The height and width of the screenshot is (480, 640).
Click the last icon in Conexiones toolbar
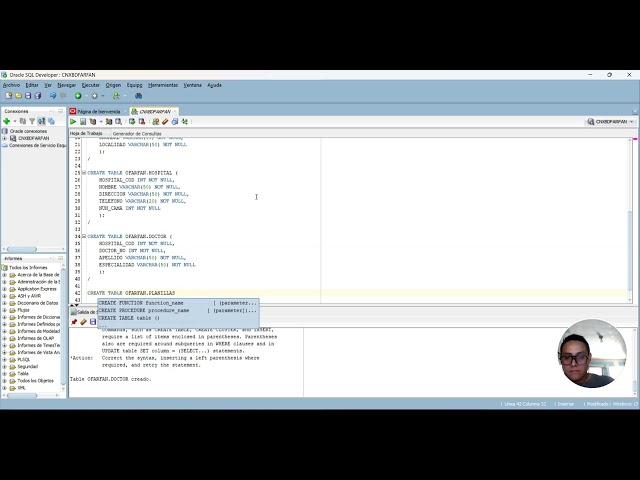point(51,121)
